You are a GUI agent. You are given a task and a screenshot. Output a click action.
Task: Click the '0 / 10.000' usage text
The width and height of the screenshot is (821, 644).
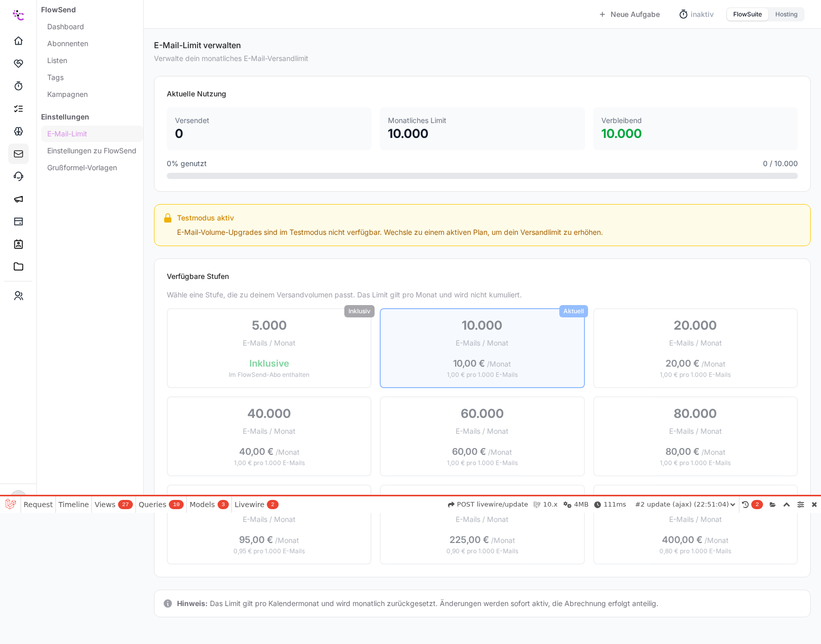(780, 164)
